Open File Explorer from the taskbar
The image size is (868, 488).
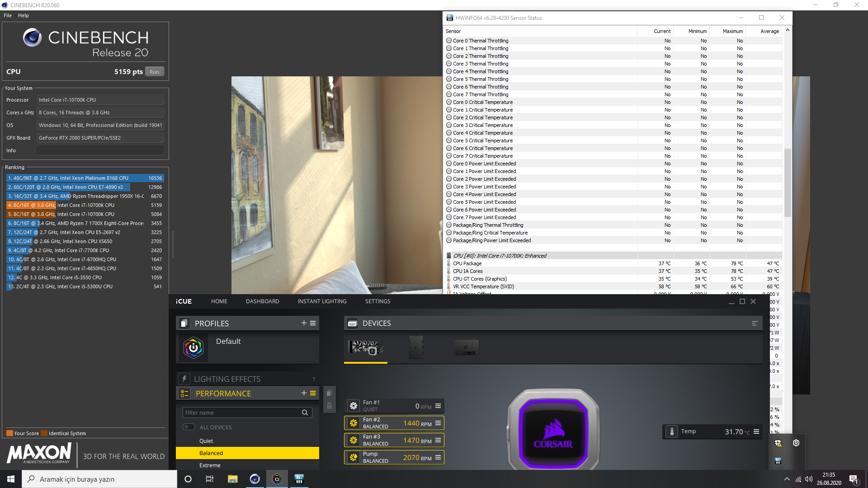pos(232,479)
